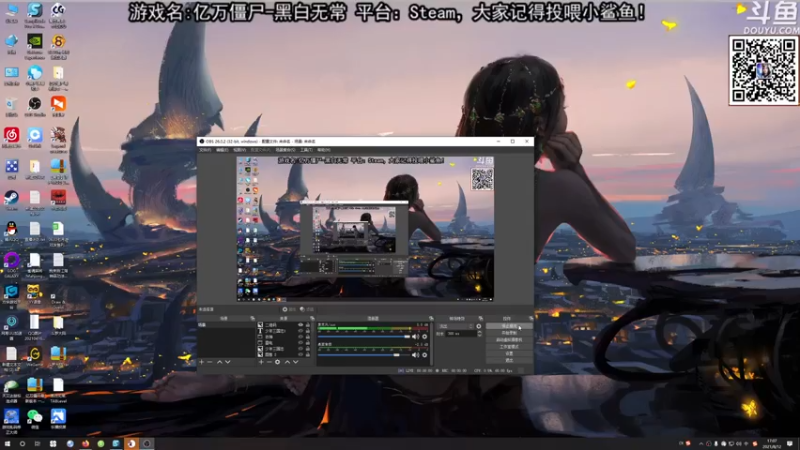Open NetEase Cloud Music desktop shortcut
800x450 pixels.
coord(11,137)
